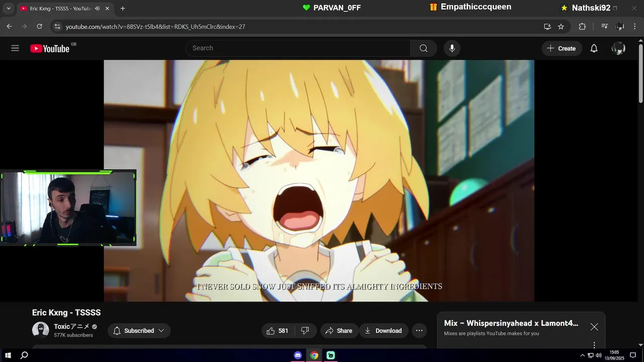Open the Chrome profile avatar
The width and height of the screenshot is (644, 362).
pyautogui.click(x=620, y=27)
